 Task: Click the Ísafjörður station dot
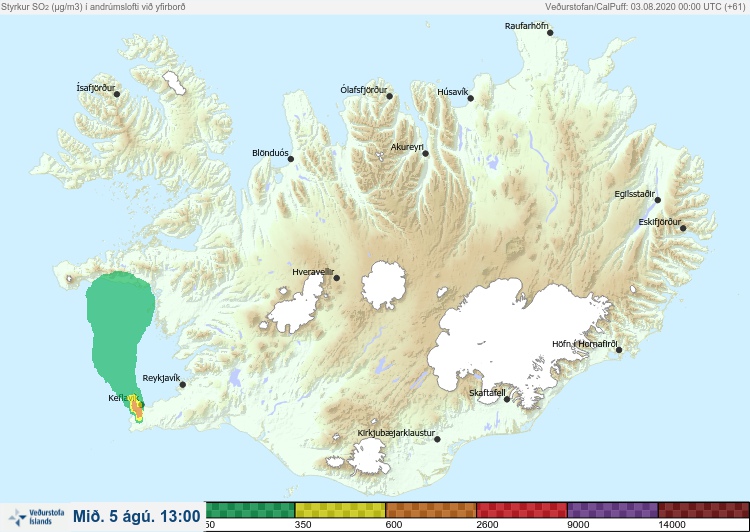(x=117, y=94)
